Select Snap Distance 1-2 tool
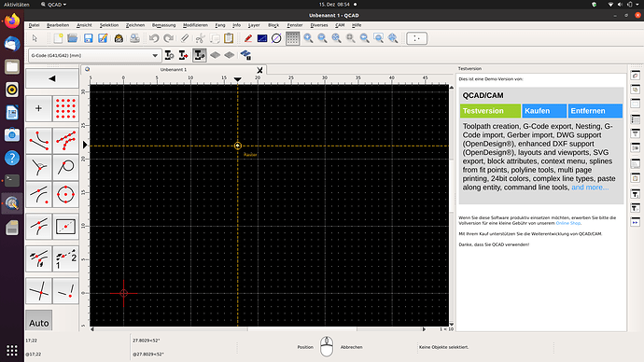 pyautogui.click(x=65, y=258)
